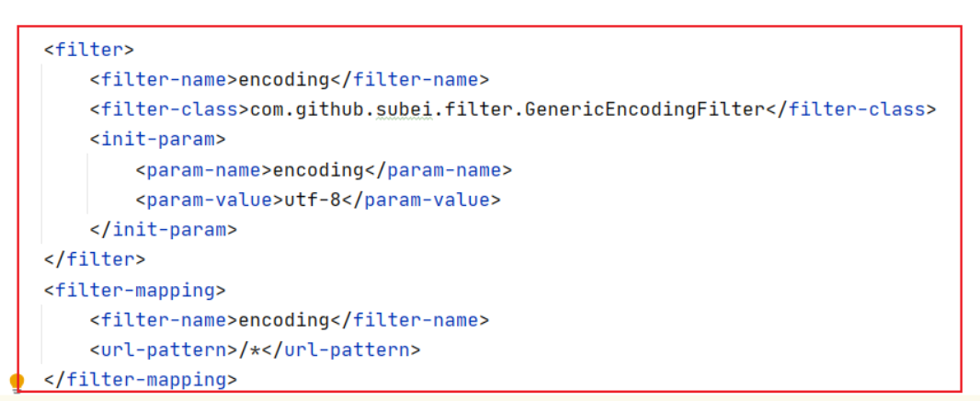The image size is (980, 401).
Task: Click the opening <filter-class> tag
Action: pyautogui.click(x=169, y=109)
